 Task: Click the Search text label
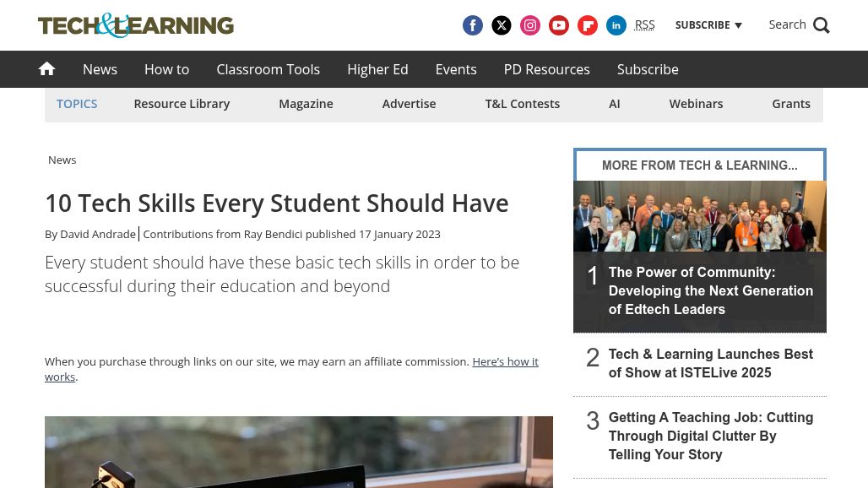[787, 24]
